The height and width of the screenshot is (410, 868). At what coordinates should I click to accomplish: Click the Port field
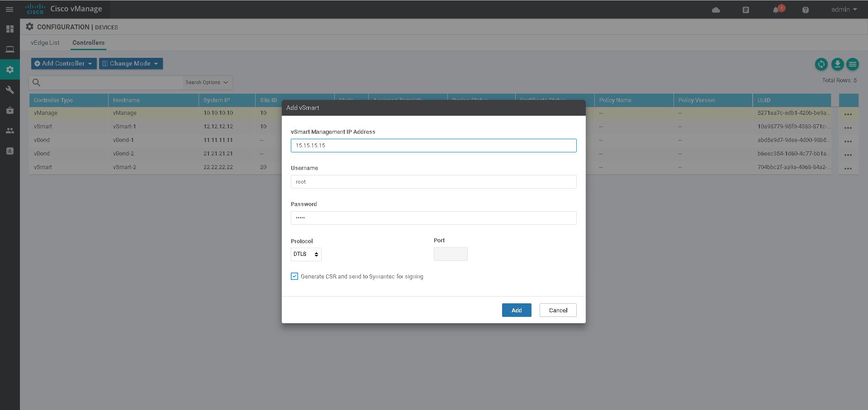click(x=451, y=254)
